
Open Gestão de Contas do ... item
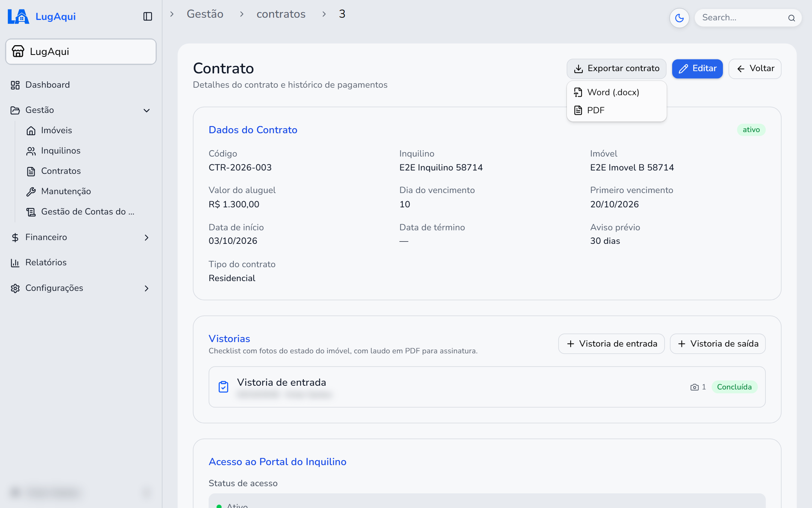88,212
